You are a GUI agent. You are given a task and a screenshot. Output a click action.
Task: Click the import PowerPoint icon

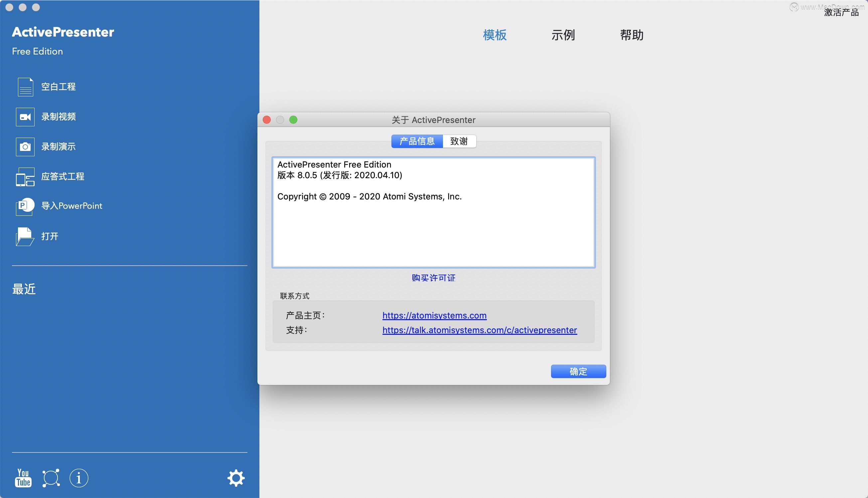click(x=25, y=206)
